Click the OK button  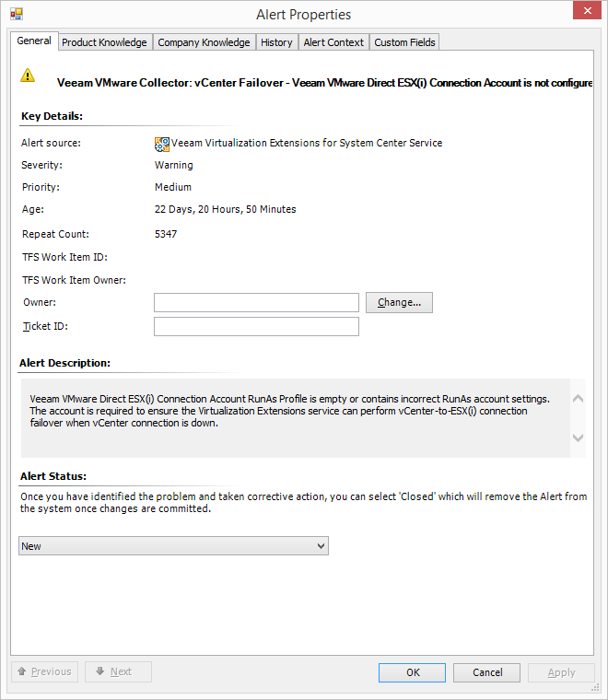[x=412, y=672]
